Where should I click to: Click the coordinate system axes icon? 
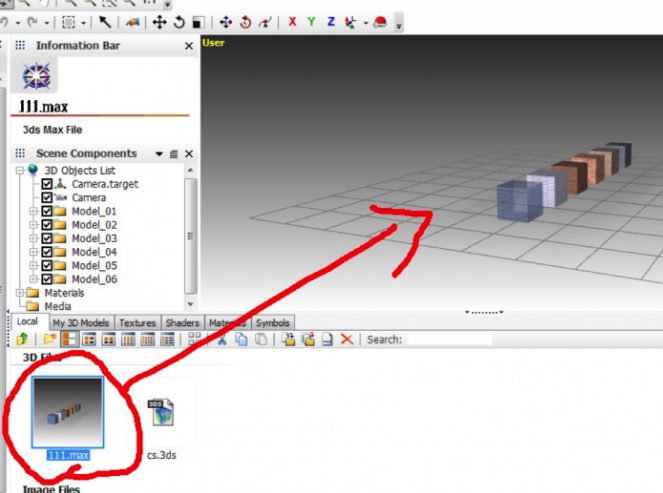(x=351, y=22)
